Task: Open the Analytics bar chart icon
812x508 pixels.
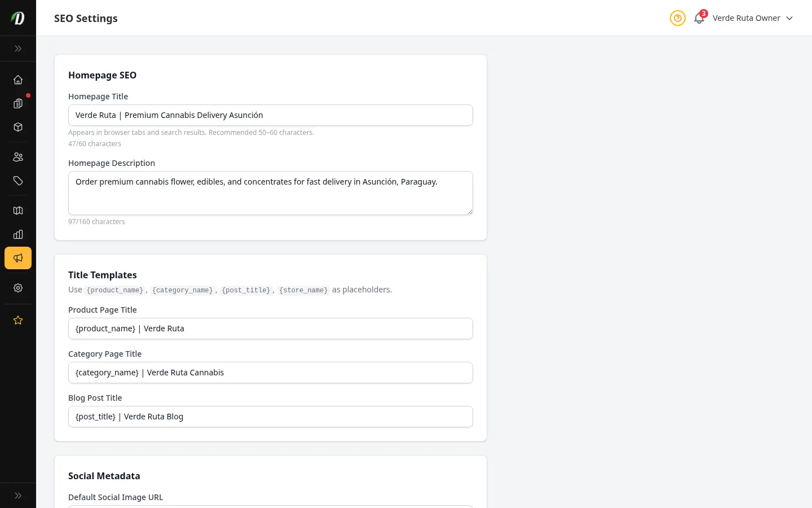Action: (x=18, y=234)
